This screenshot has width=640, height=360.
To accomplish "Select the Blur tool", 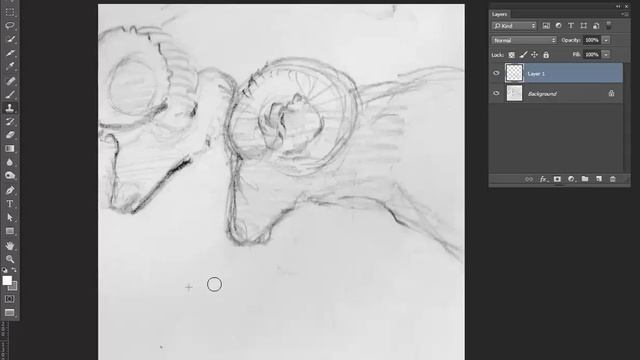I will (x=10, y=162).
